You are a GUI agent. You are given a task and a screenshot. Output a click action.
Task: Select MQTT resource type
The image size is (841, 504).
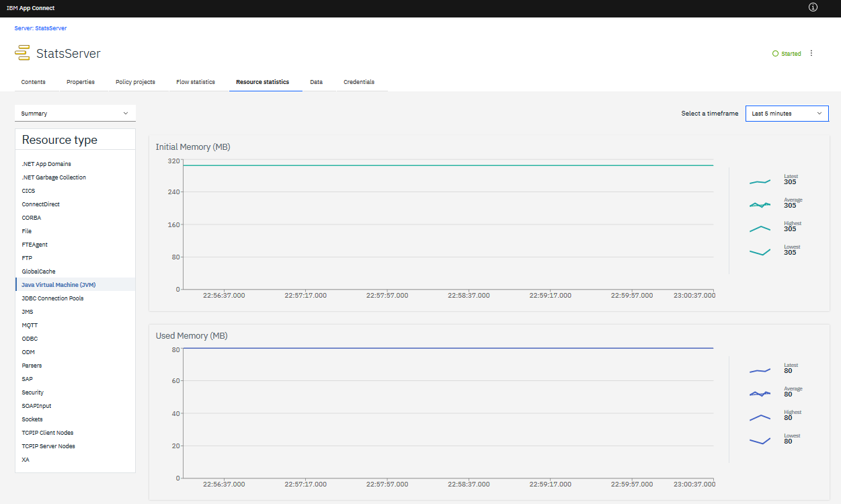pos(75,325)
